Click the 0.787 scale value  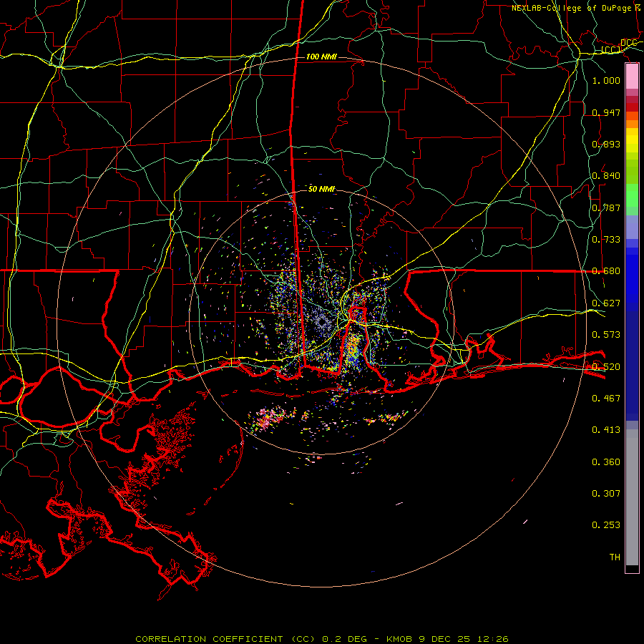point(606,208)
